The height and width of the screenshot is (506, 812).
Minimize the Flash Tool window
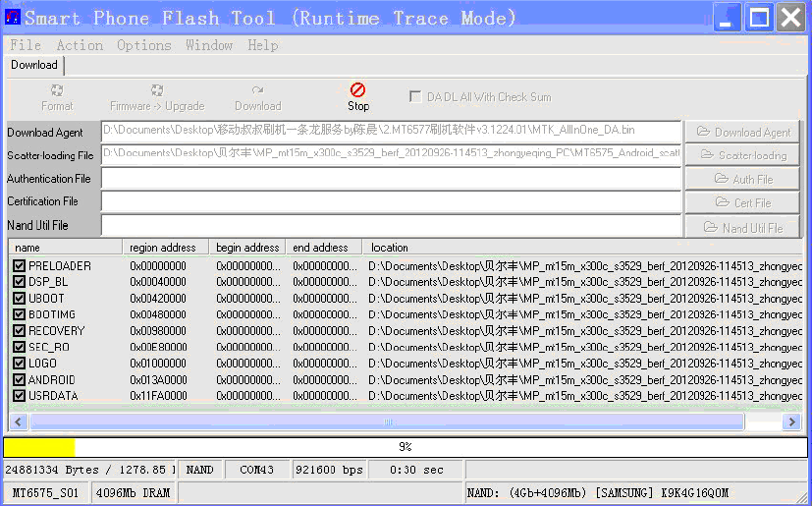click(727, 18)
